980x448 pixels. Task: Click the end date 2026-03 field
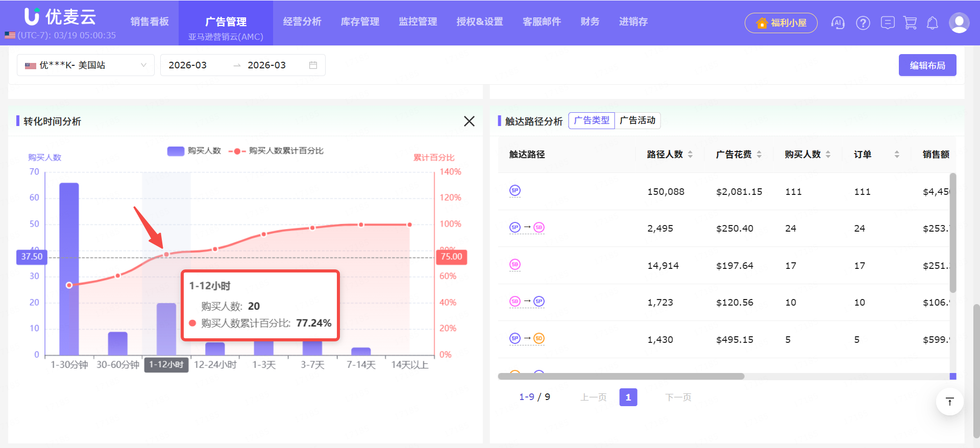tap(266, 65)
